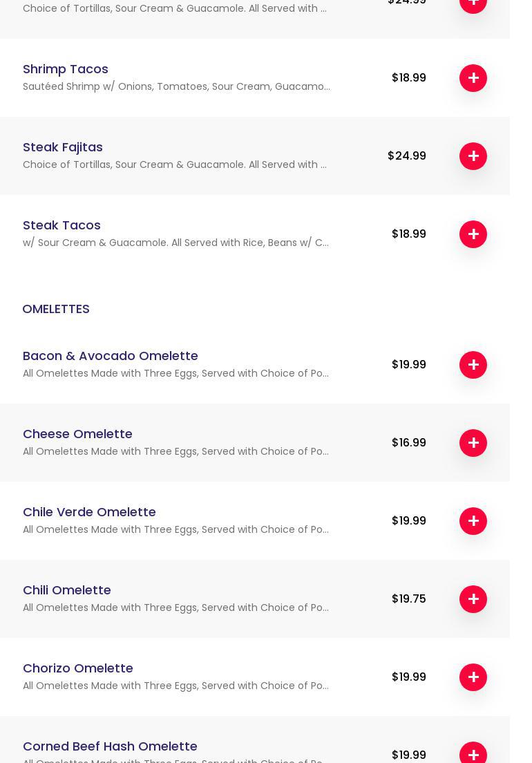The height and width of the screenshot is (763, 532).
Task: Click the OMELETTES section heading
Action: tap(56, 309)
